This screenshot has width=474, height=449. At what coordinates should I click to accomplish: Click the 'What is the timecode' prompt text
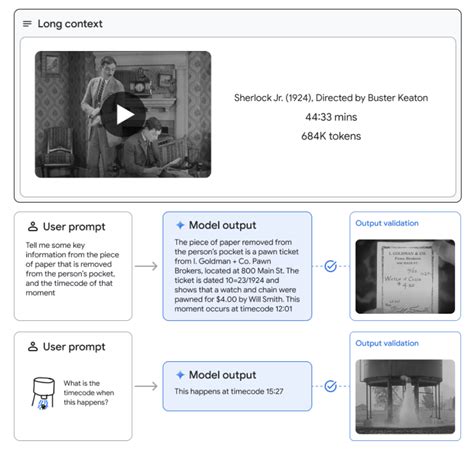point(89,393)
